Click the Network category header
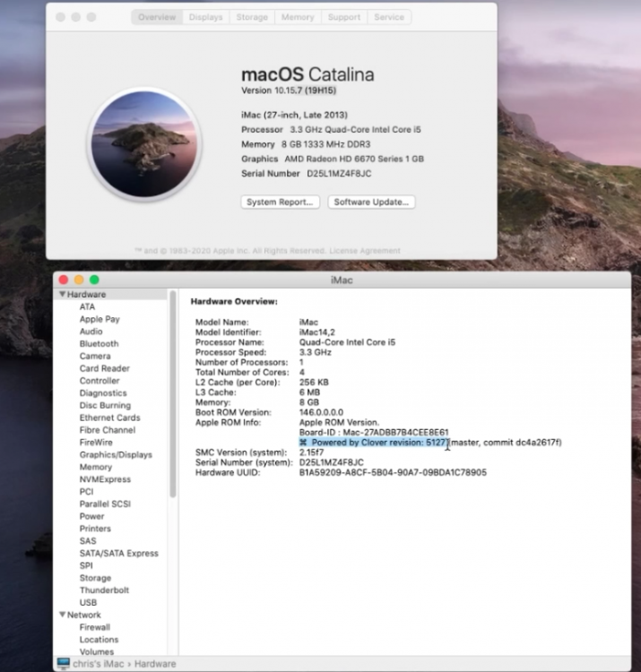Image resolution: width=641 pixels, height=672 pixels. point(84,615)
